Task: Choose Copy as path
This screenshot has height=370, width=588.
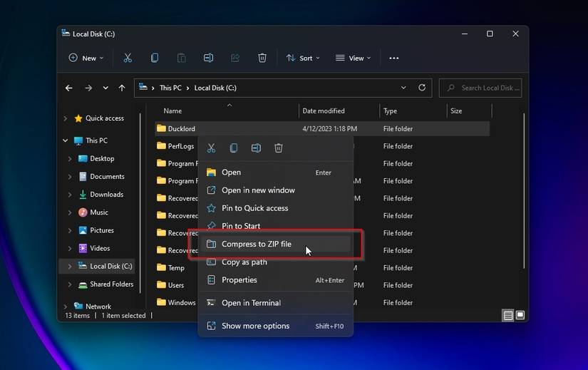Action: [x=276, y=262]
